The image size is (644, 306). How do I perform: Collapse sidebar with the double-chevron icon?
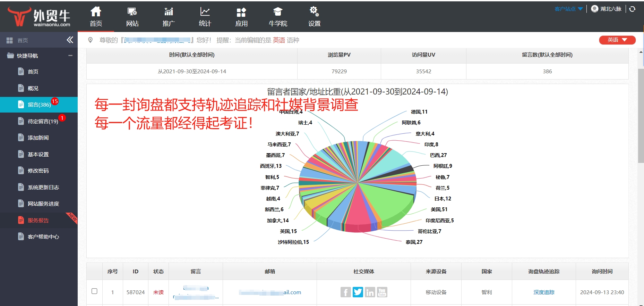[x=70, y=40]
